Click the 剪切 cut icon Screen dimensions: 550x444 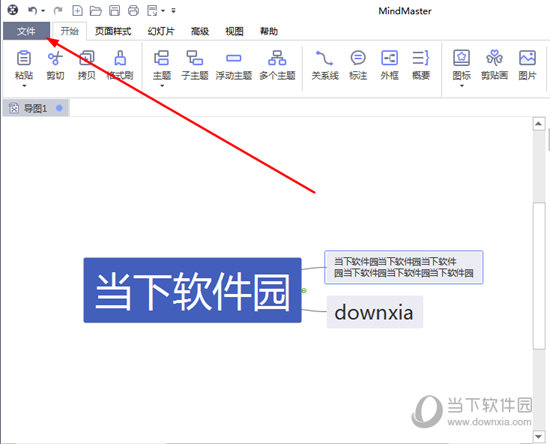(x=55, y=58)
